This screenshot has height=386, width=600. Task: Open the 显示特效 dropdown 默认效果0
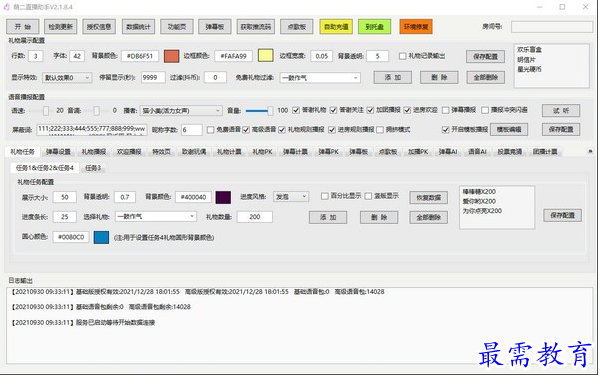[x=67, y=78]
